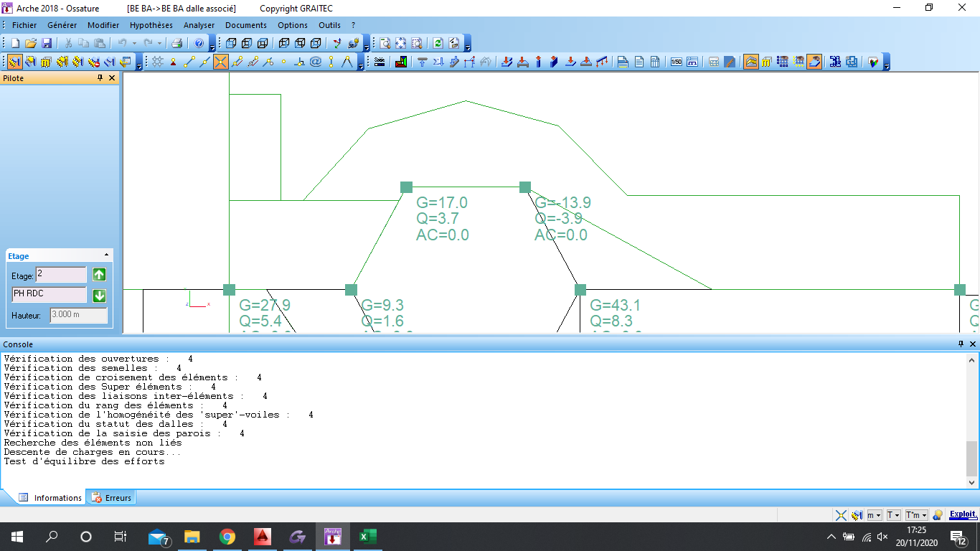Select the snap grid points icon

pos(157,62)
